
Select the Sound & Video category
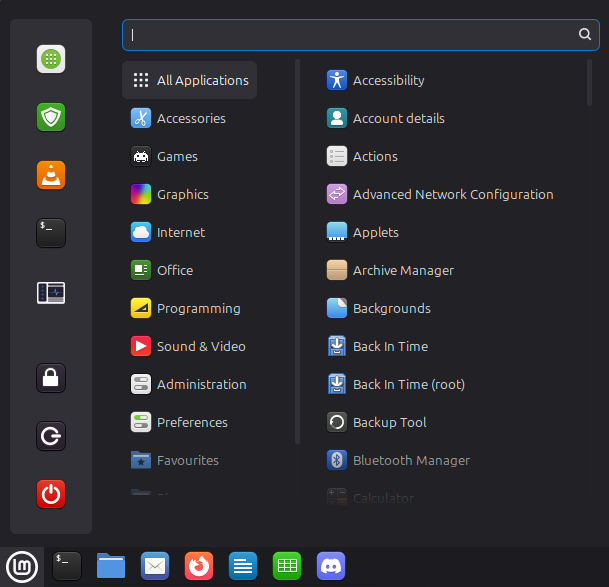coord(190,346)
